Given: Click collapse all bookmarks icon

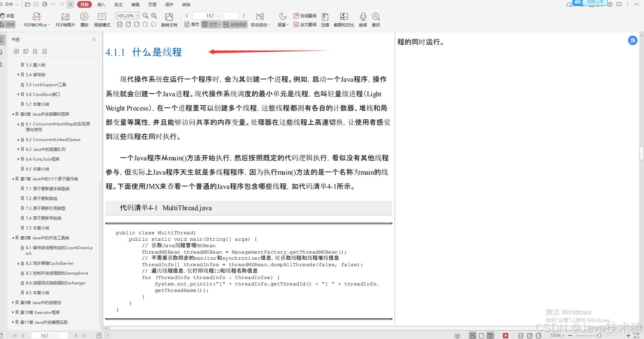Looking at the screenshot, I should pos(25,52).
